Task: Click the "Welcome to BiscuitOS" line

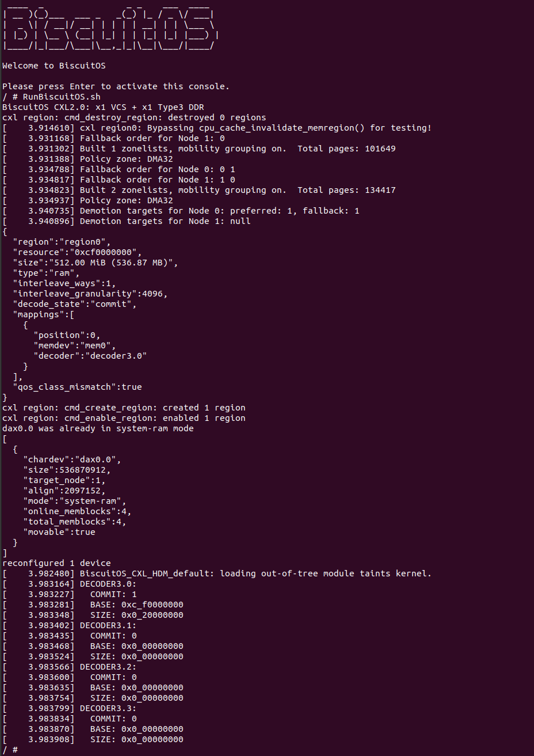Action: click(x=54, y=66)
